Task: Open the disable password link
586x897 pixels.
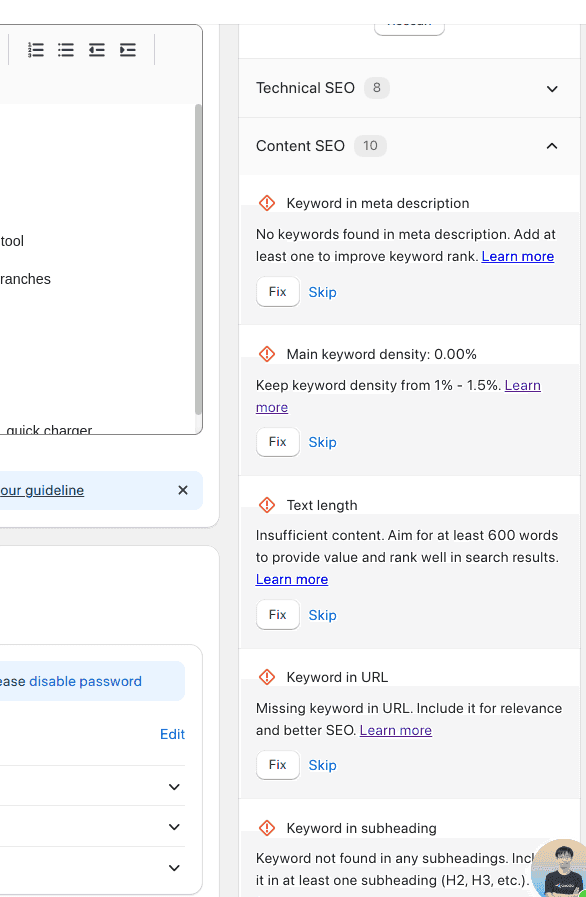Action: (85, 681)
